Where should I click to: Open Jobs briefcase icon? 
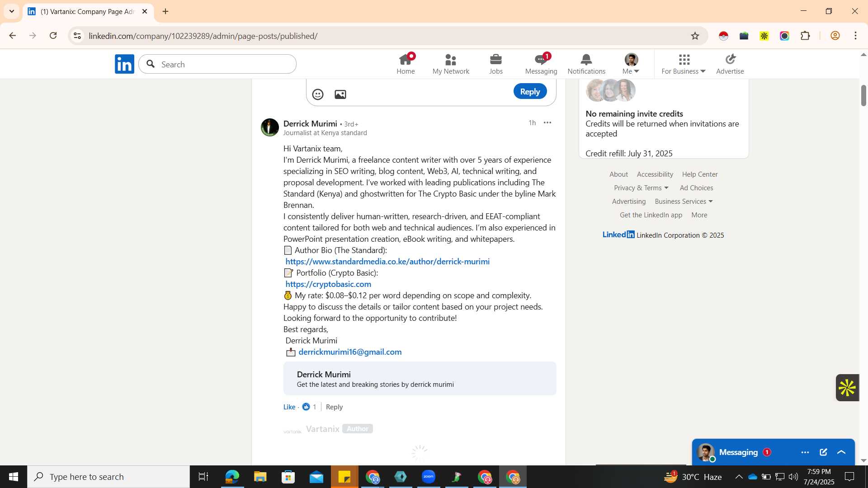(496, 60)
